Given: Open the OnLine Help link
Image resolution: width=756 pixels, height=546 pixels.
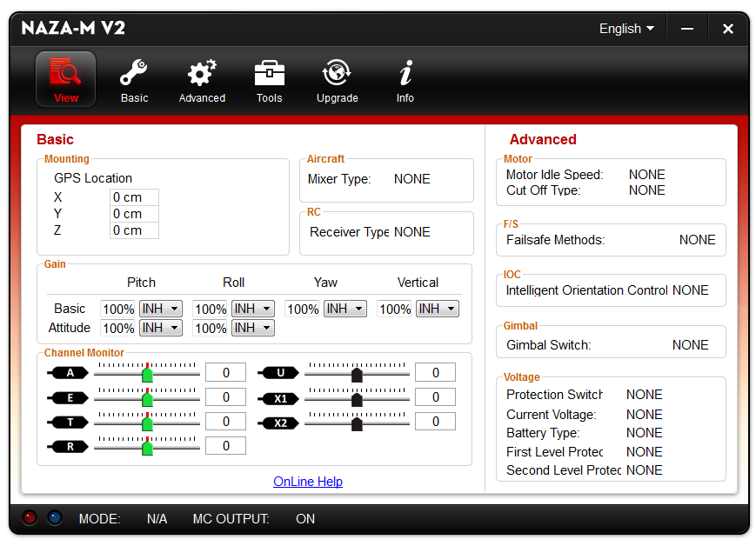Looking at the screenshot, I should click(x=308, y=482).
